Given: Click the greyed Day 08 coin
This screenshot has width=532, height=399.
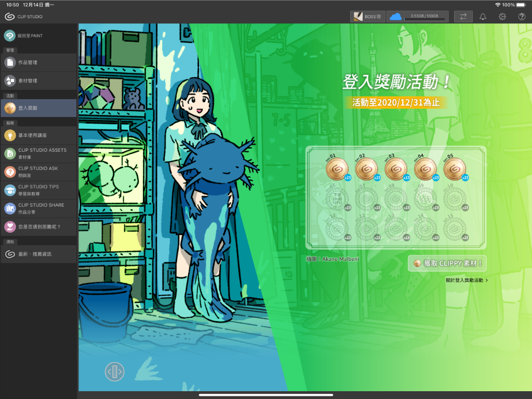Looking at the screenshot, I should pyautogui.click(x=396, y=198).
